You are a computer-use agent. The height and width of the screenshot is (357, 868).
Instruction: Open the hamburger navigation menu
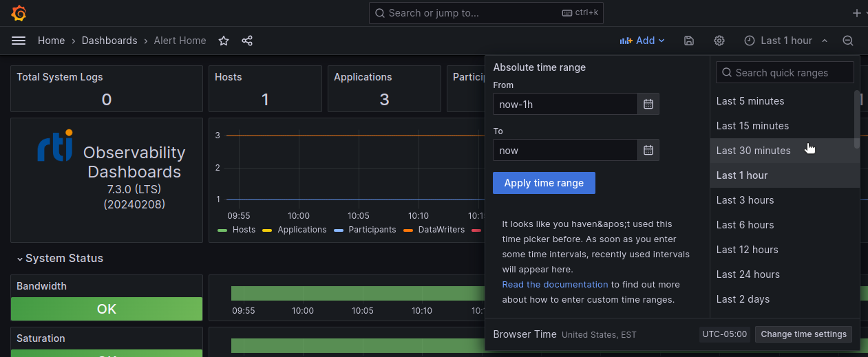(19, 41)
